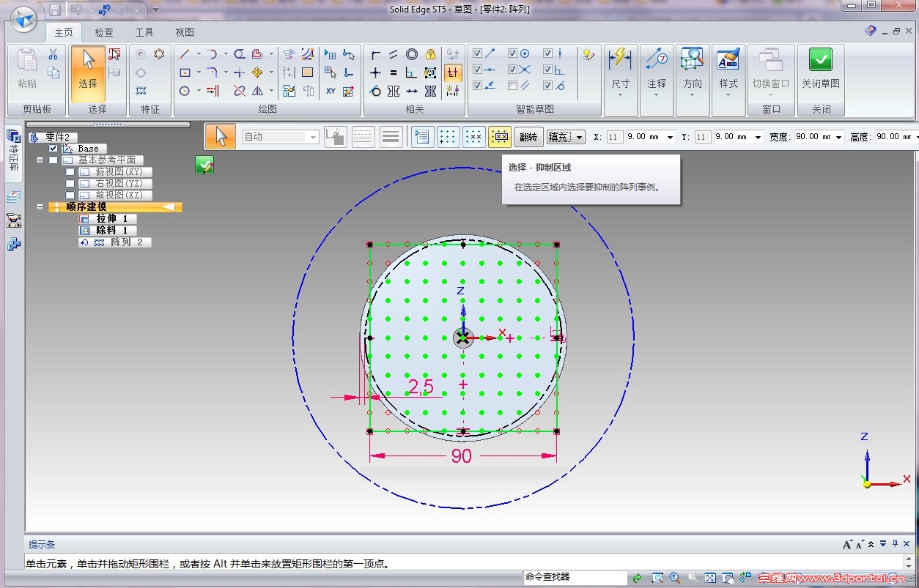
Task: Click the Zoom area icon in status bar
Action: point(657,578)
